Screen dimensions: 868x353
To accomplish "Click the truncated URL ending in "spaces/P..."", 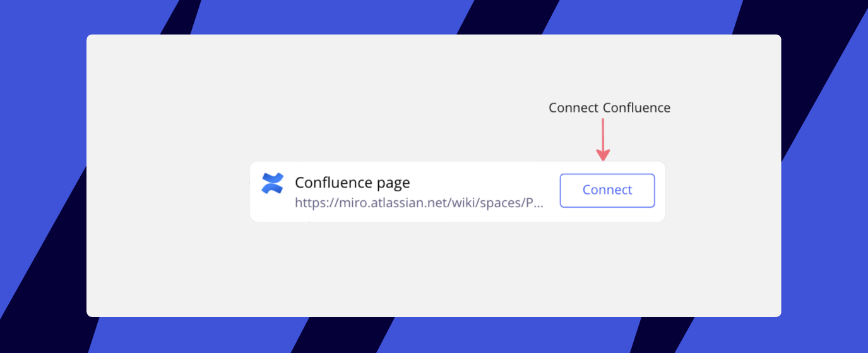I will click(x=419, y=203).
